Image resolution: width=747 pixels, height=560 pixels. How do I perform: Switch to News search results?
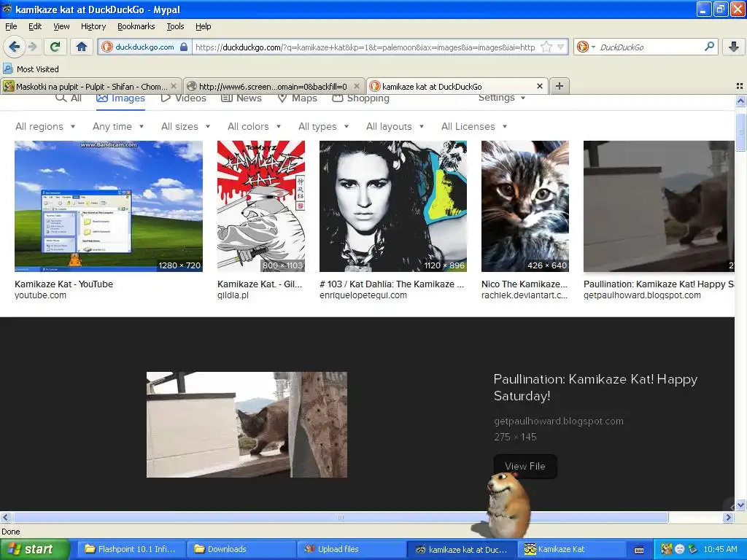click(x=241, y=98)
